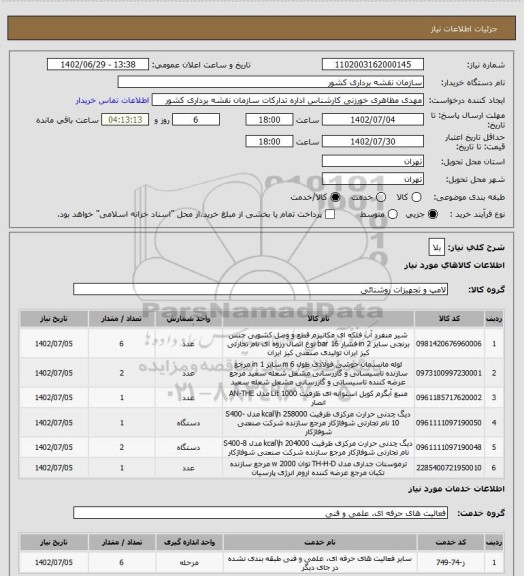Screen dimensions: 524x576
Task: Select the کالا/خدمت radio button
Action: point(335,197)
